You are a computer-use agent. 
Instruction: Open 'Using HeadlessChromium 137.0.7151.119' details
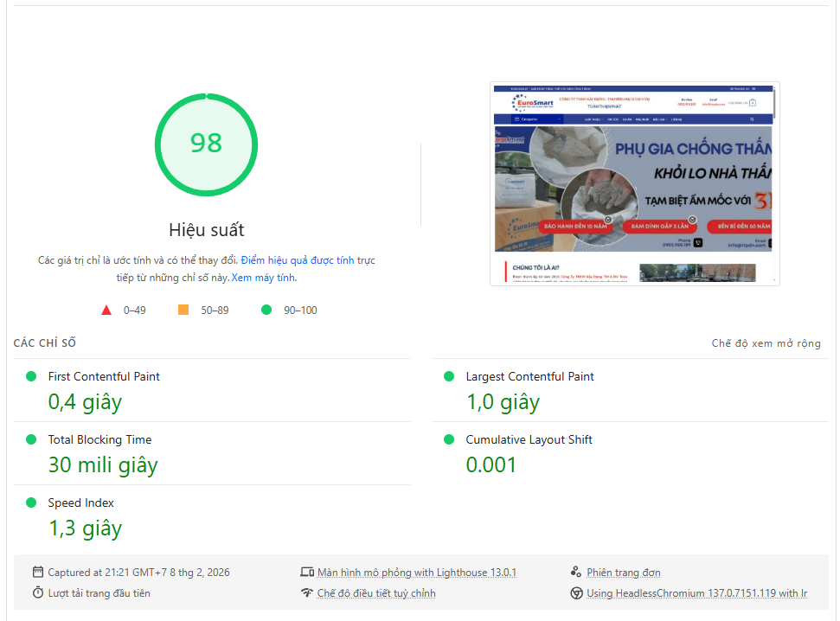pyautogui.click(x=697, y=593)
